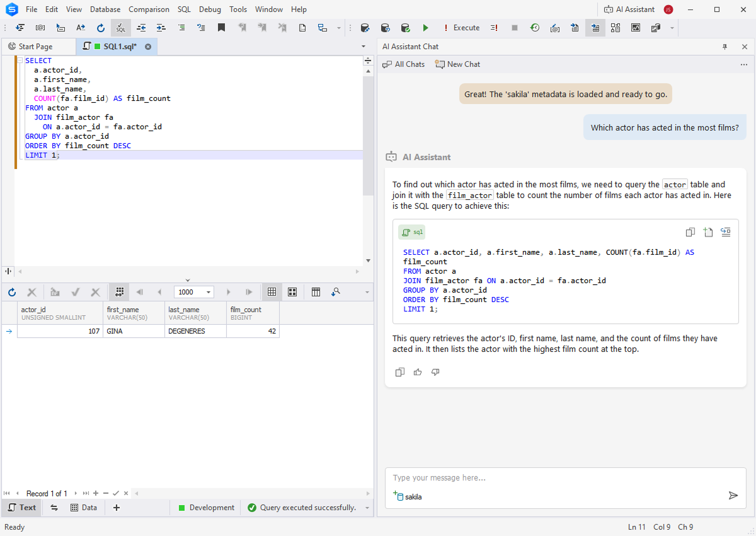
Task: Copy the AI response using the copy icon
Action: point(399,372)
